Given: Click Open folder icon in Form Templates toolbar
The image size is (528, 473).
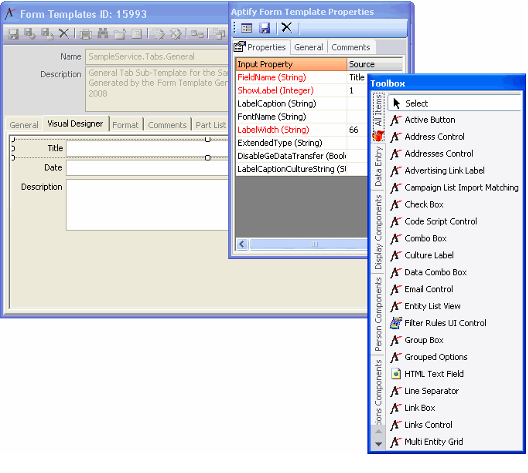Looking at the screenshot, I should [x=120, y=34].
